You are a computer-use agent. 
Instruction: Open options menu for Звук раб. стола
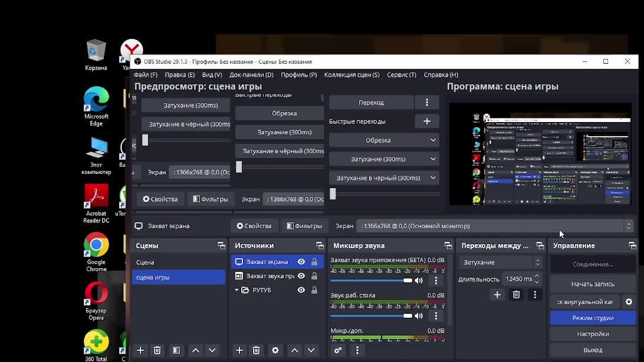[436, 316]
